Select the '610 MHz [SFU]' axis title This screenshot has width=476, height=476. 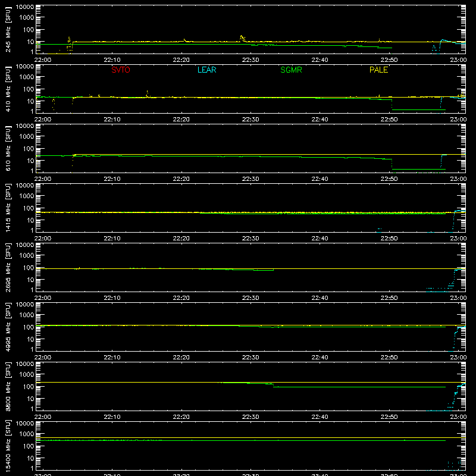pos(8,149)
